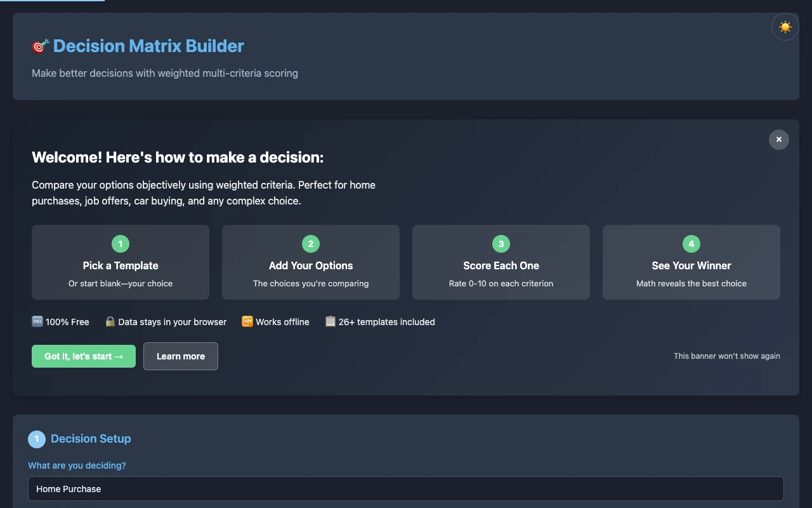Click the Home Purchase input field
The height and width of the screenshot is (508, 812).
pyautogui.click(x=406, y=488)
